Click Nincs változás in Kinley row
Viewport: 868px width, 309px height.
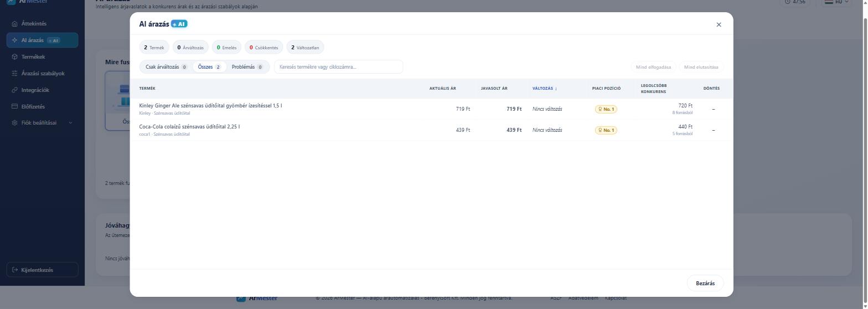click(547, 109)
